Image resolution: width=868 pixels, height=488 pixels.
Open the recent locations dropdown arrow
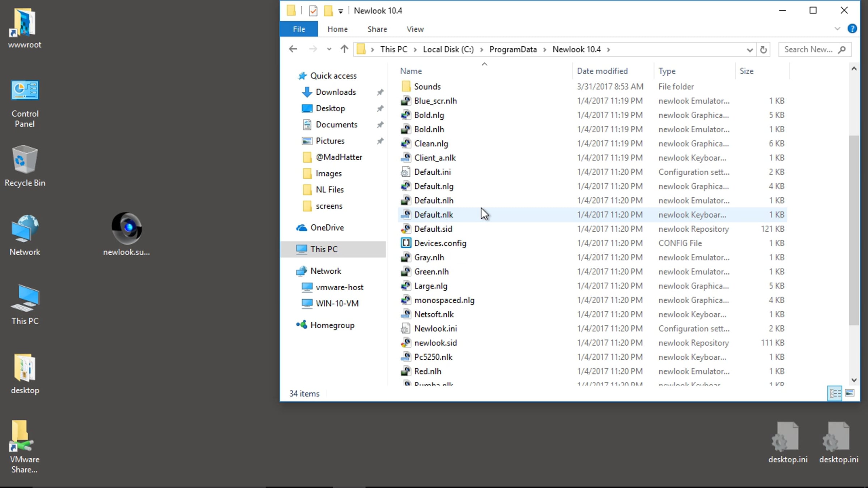[x=328, y=49]
